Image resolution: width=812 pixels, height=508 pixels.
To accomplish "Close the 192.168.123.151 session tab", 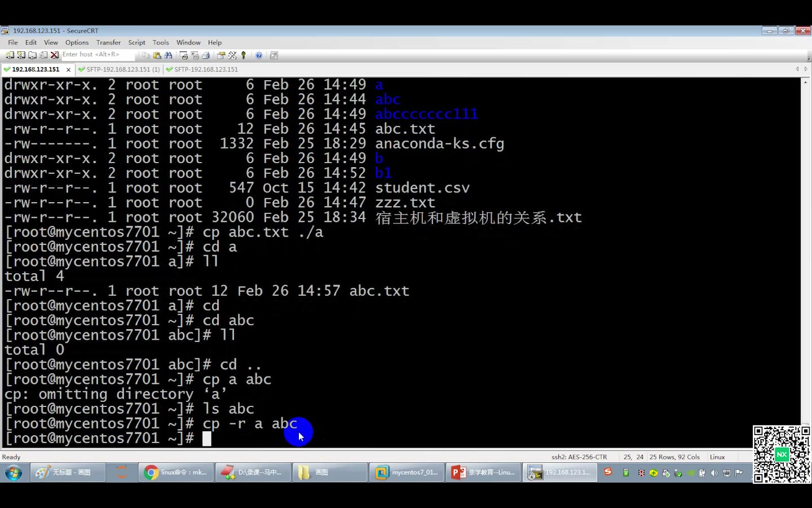I will pos(68,69).
